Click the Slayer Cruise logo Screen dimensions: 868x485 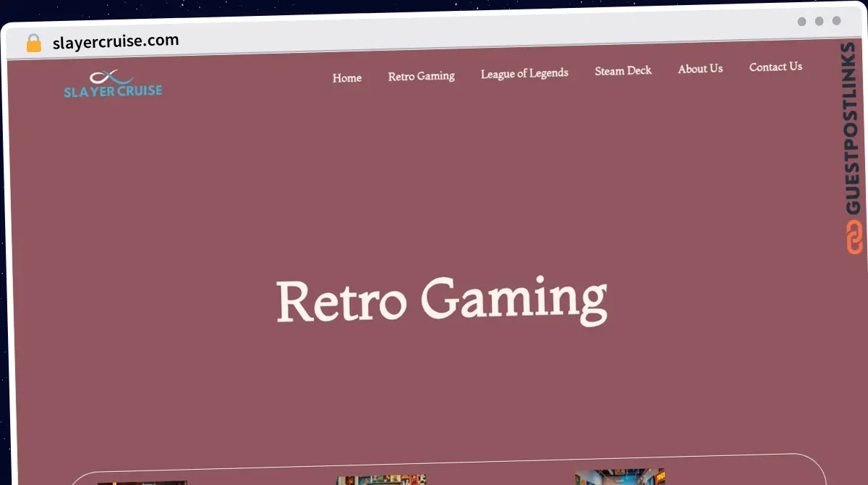pos(113,84)
